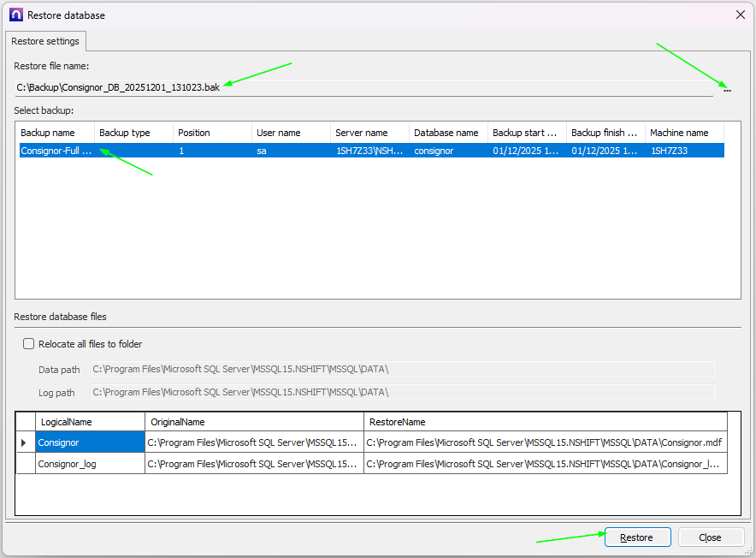Viewport: 756px width, 558px height.
Task: Click the Data path text field
Action: pos(403,370)
